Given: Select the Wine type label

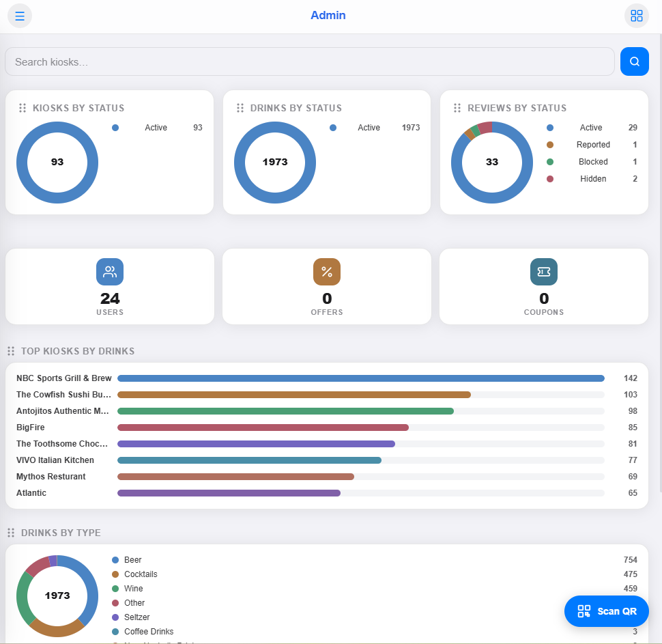Looking at the screenshot, I should pos(133,589).
